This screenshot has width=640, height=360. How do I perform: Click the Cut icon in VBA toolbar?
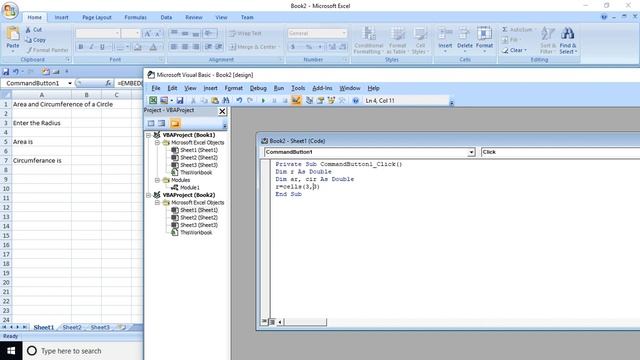coord(193,100)
